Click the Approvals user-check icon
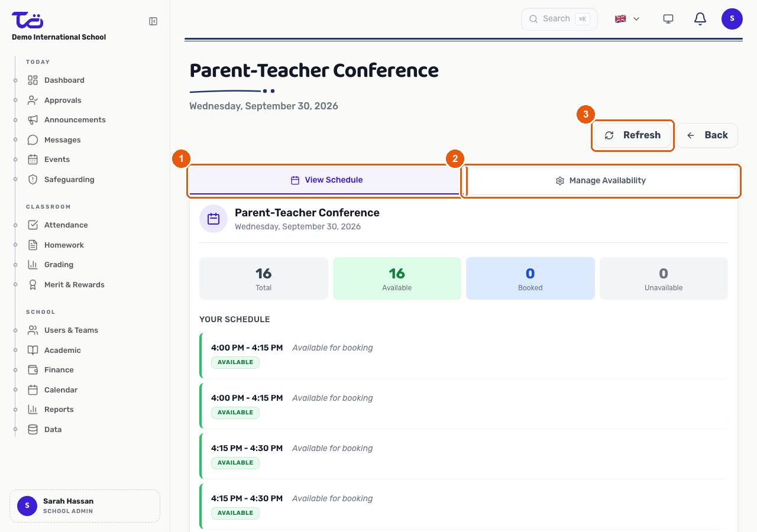This screenshot has width=757, height=532. tap(33, 100)
